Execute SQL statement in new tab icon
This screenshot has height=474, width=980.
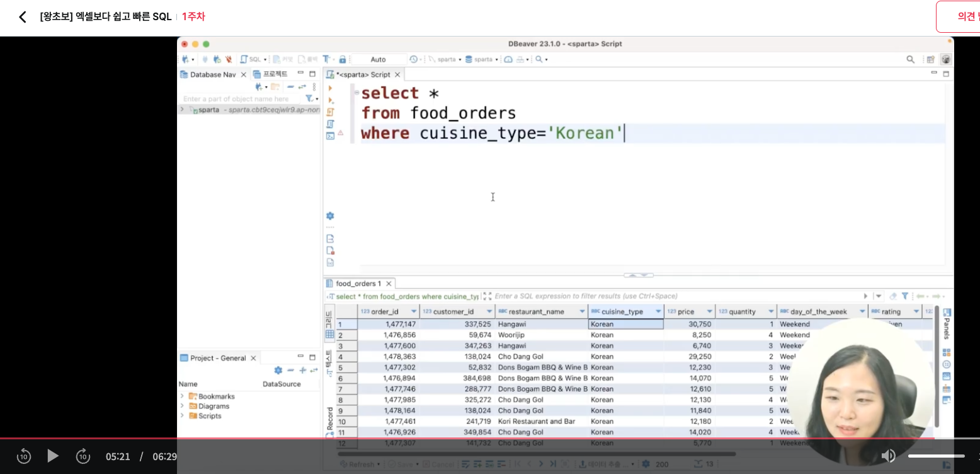click(x=331, y=100)
